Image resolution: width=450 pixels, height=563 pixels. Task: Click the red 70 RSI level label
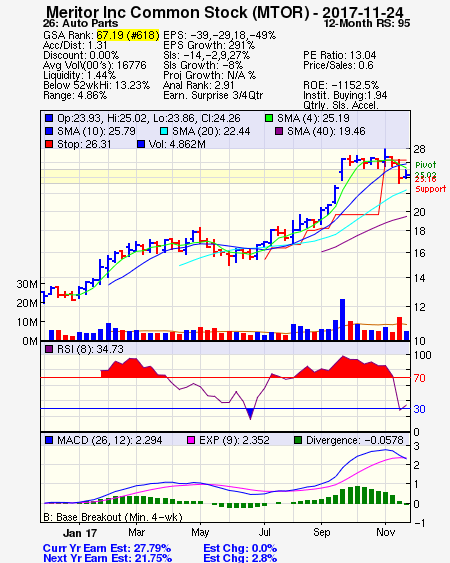point(419,378)
